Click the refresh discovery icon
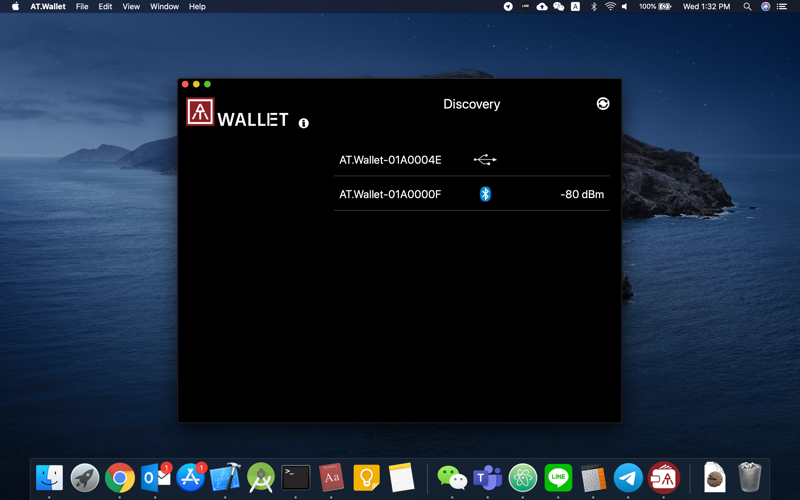This screenshot has height=500, width=800. click(x=603, y=103)
